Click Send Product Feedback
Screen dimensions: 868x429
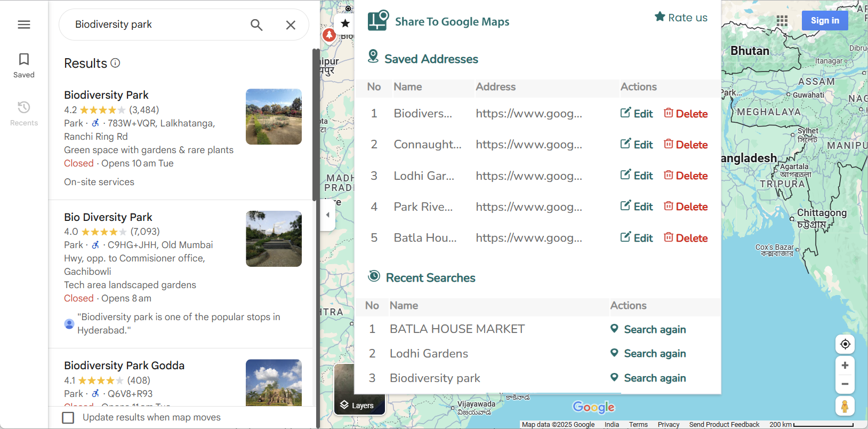tap(724, 425)
